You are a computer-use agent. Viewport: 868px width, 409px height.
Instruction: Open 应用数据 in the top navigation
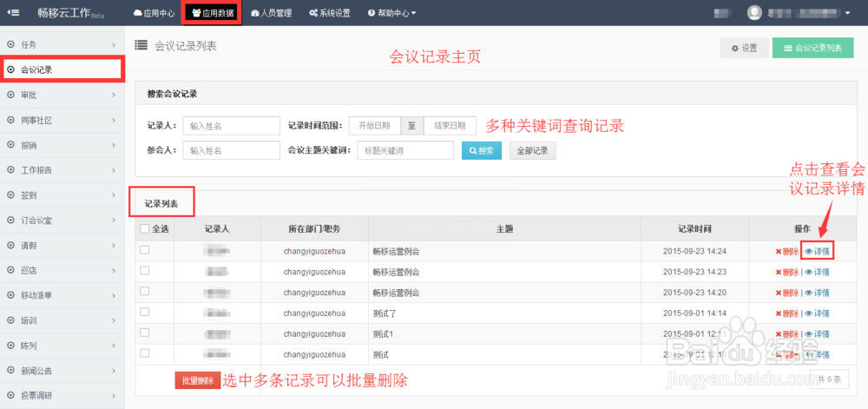pos(212,13)
